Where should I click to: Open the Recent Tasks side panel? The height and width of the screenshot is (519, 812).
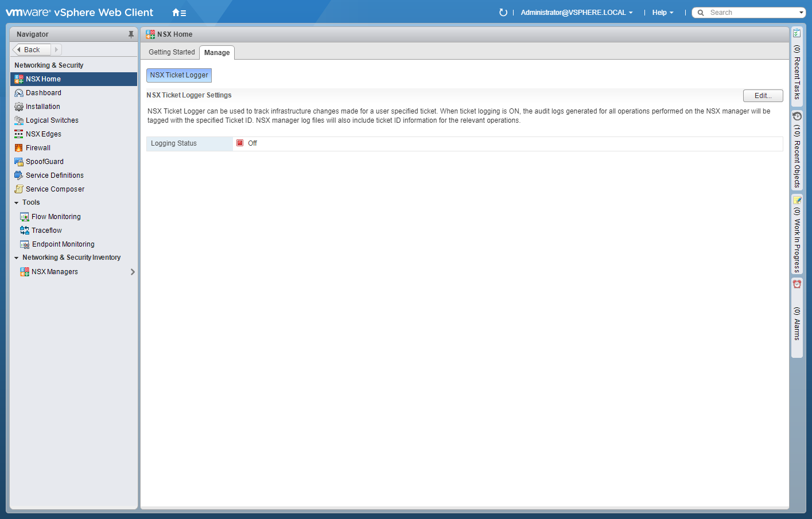pyautogui.click(x=797, y=66)
